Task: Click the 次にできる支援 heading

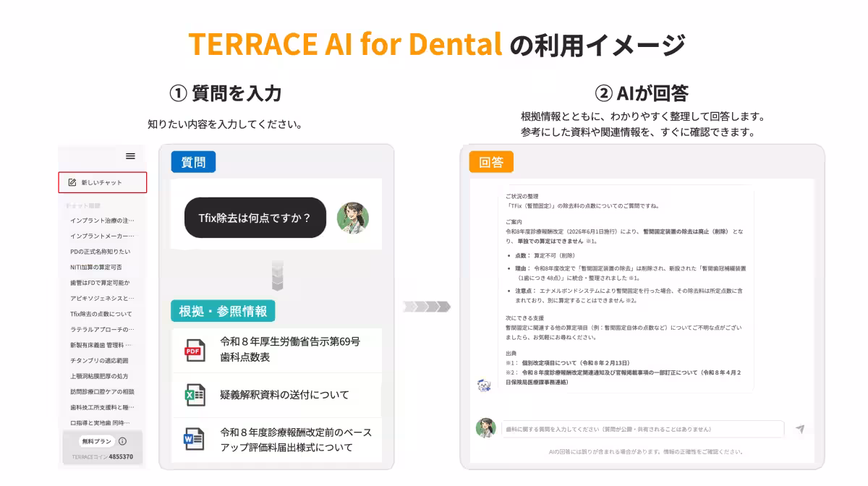Action: 524,317
